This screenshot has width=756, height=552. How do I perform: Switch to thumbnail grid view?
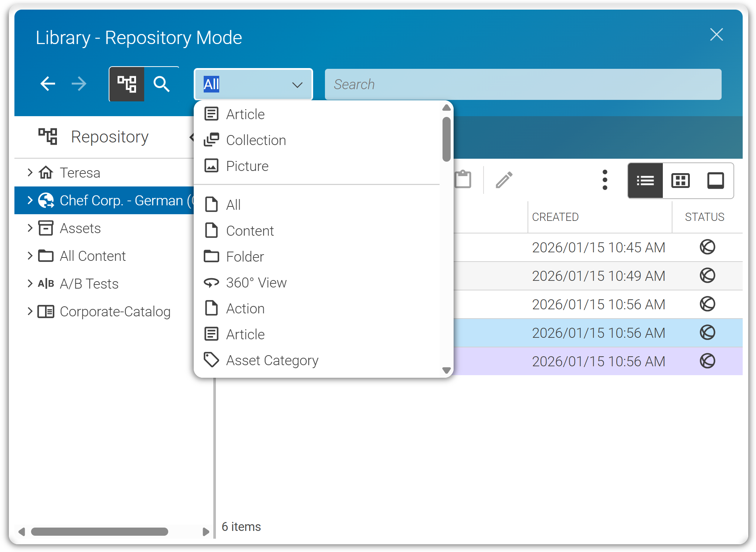(x=680, y=181)
